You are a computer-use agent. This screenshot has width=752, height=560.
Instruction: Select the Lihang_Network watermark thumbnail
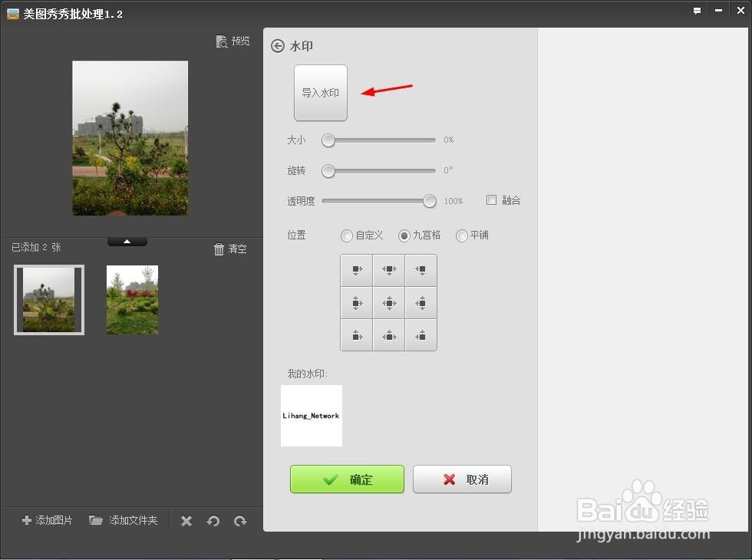pos(311,416)
